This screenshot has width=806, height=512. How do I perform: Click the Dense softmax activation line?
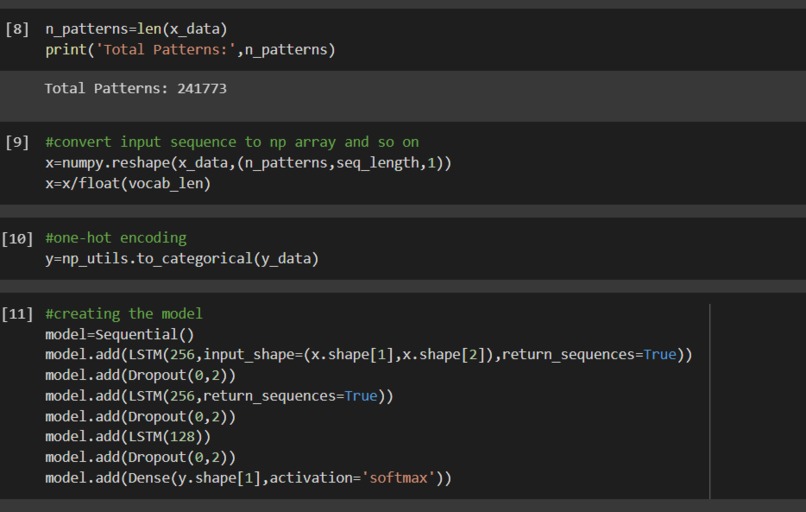coord(248,478)
